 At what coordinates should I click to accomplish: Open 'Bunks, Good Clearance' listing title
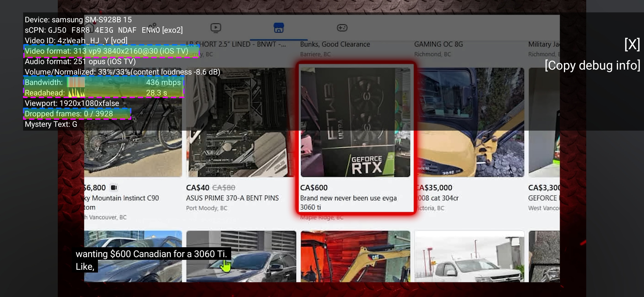coord(335,44)
